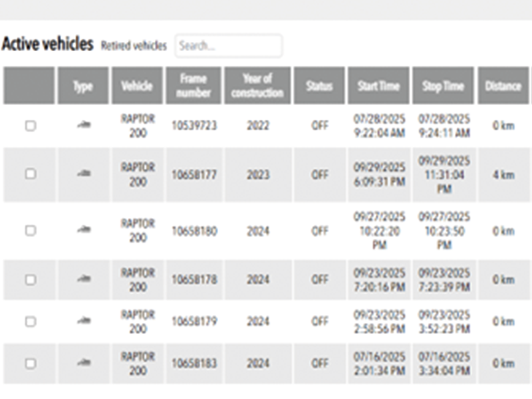Sort table by Frame number header

click(x=193, y=86)
